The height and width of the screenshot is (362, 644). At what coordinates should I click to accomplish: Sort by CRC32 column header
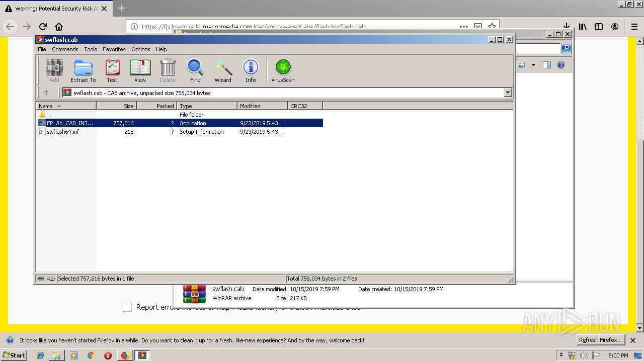[305, 106]
